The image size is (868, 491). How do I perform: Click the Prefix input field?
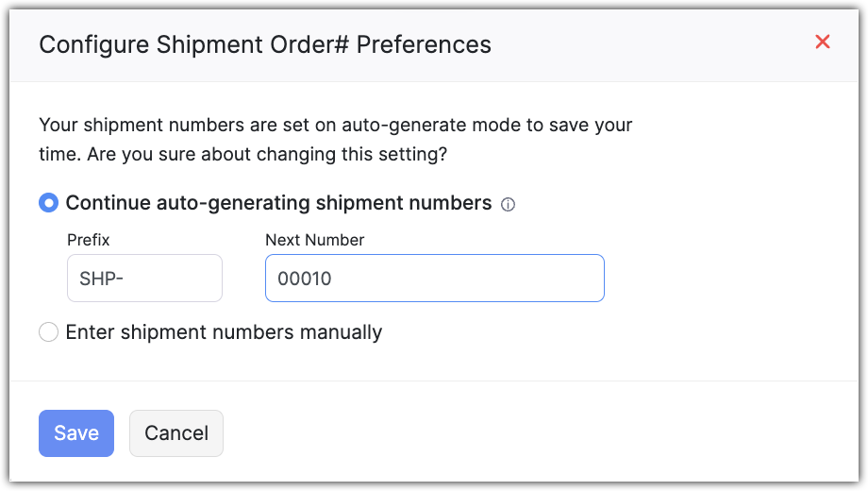144,279
